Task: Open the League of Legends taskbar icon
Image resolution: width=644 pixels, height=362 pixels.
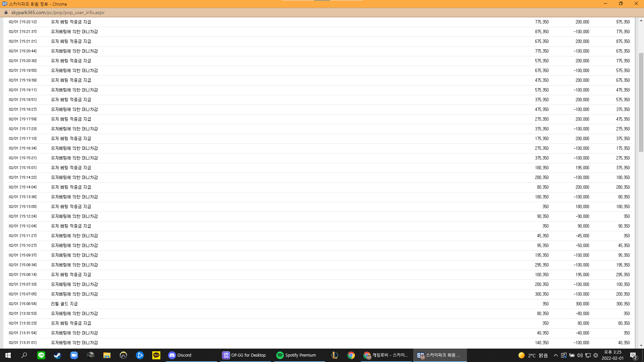Action: [334, 355]
